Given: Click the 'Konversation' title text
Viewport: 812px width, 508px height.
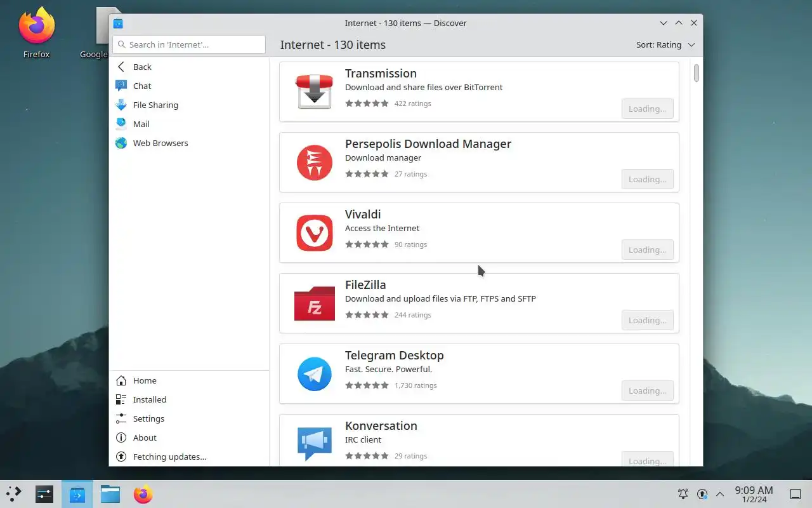Looking at the screenshot, I should [381, 426].
